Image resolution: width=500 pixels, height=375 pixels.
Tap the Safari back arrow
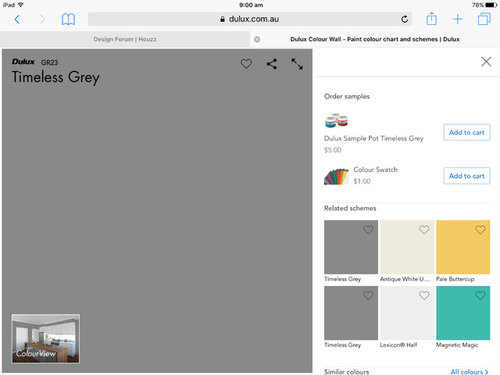(x=17, y=19)
